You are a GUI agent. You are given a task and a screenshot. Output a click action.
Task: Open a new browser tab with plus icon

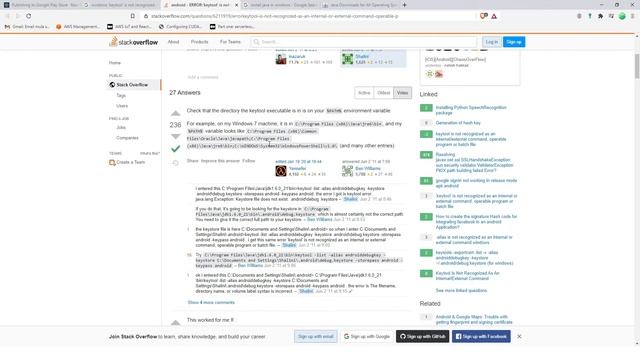click(x=404, y=5)
